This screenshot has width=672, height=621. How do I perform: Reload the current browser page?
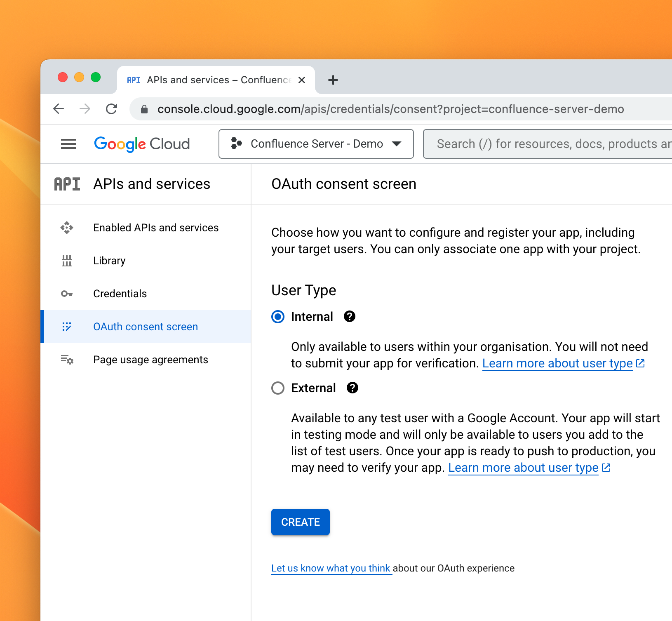(112, 109)
